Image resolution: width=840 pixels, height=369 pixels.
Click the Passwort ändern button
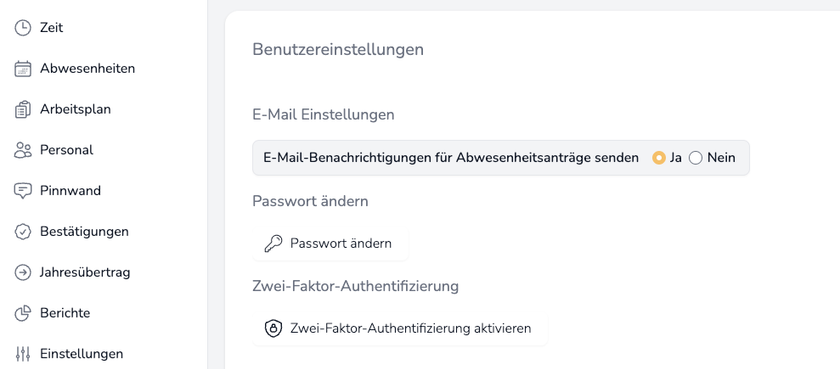pos(331,244)
